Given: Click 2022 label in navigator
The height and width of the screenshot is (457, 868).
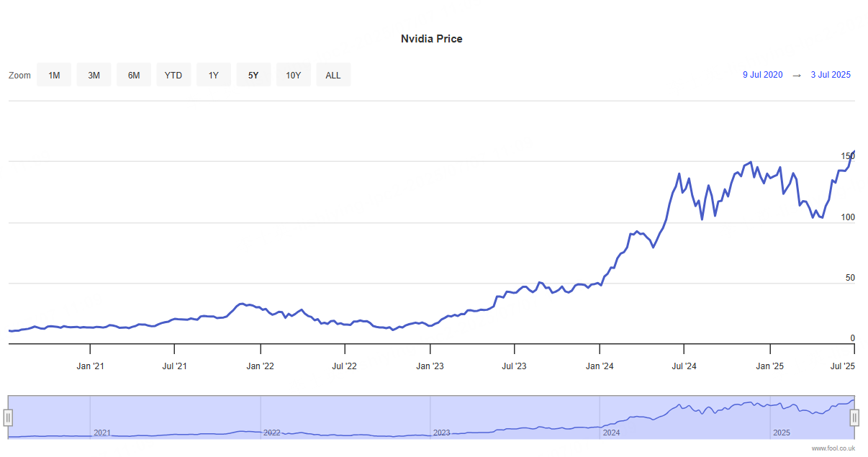Looking at the screenshot, I should [x=272, y=433].
